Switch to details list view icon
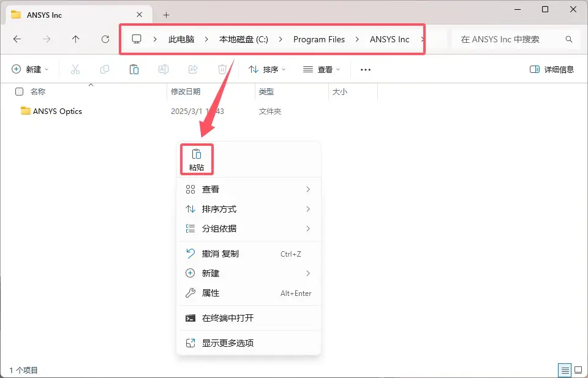 [565, 370]
